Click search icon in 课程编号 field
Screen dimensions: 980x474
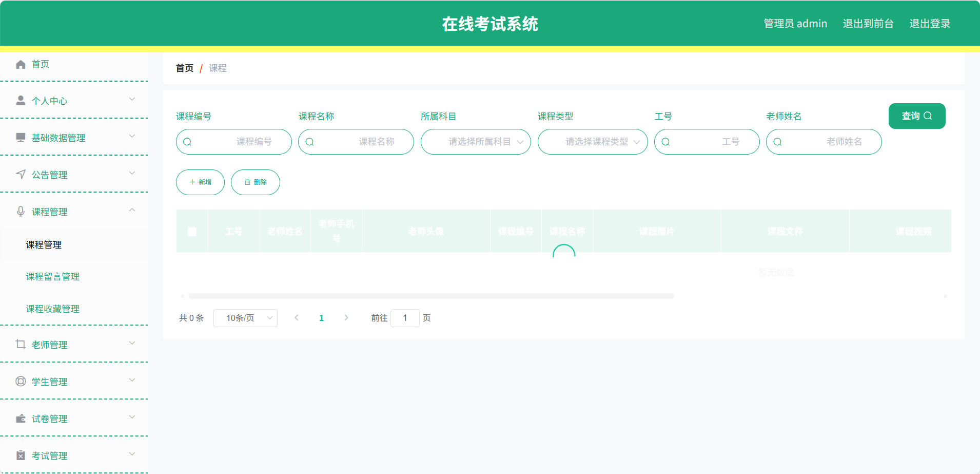pyautogui.click(x=187, y=142)
